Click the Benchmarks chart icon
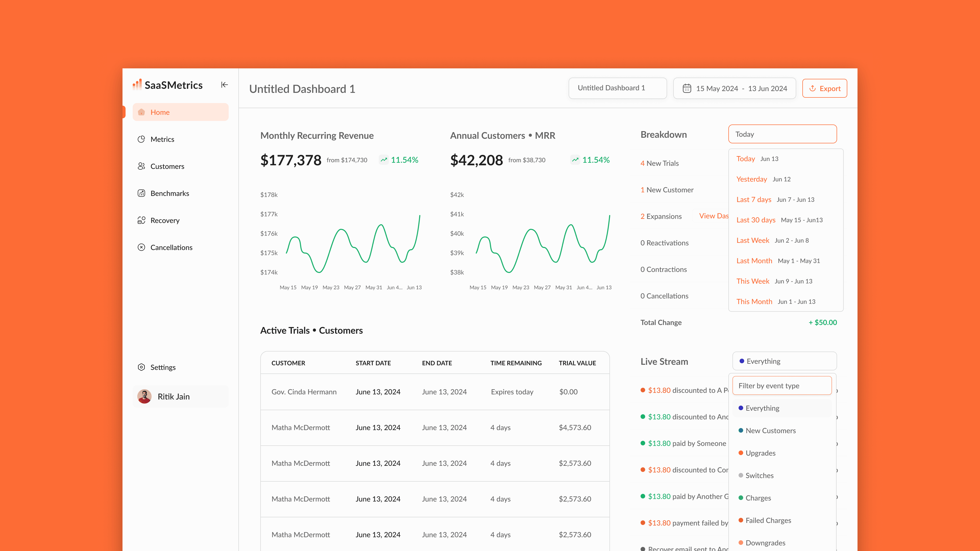 click(x=141, y=193)
